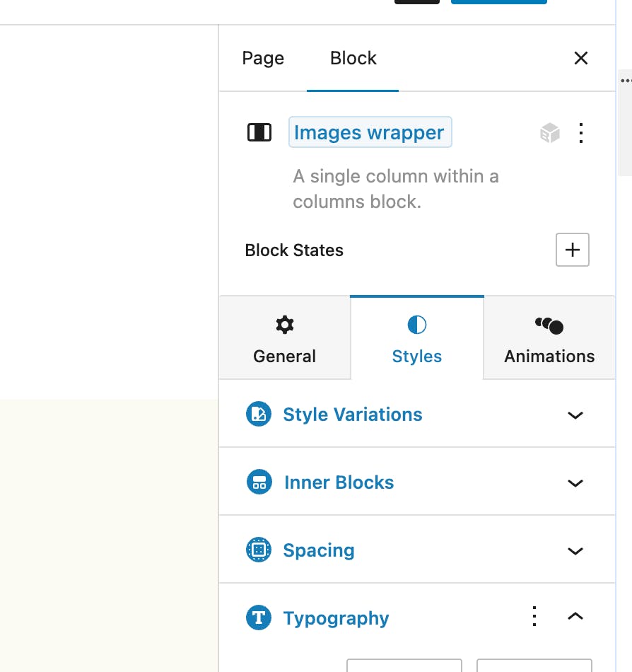Open Typography options three-dot menu
The image size is (632, 672).
coord(535,617)
